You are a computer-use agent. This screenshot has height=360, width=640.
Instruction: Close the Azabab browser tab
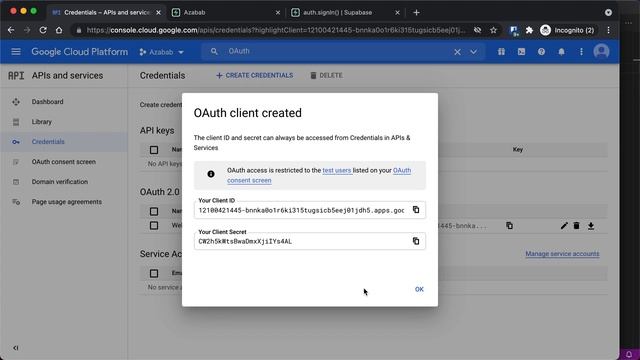coord(278,13)
